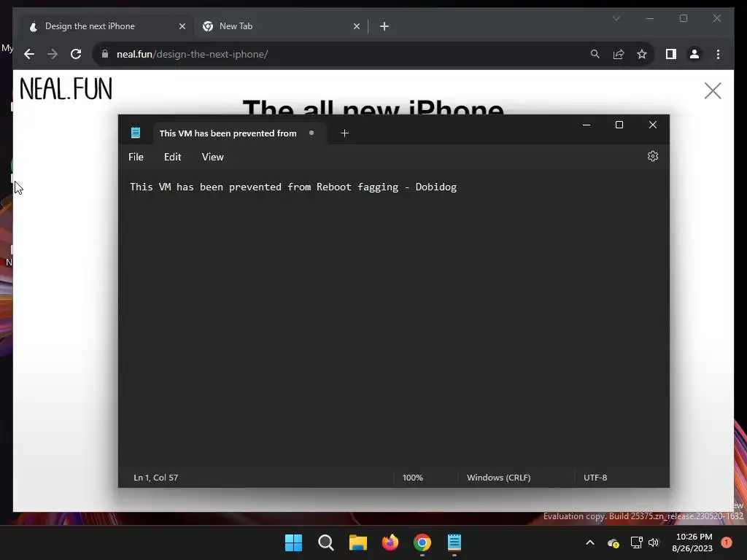Close the Design the next iPhone tab
747x560 pixels.
(182, 27)
